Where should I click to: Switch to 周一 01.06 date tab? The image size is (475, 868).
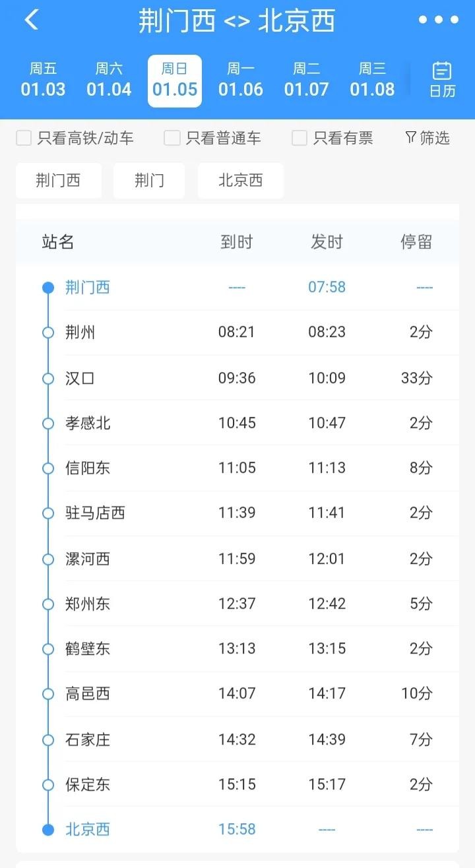pyautogui.click(x=241, y=80)
